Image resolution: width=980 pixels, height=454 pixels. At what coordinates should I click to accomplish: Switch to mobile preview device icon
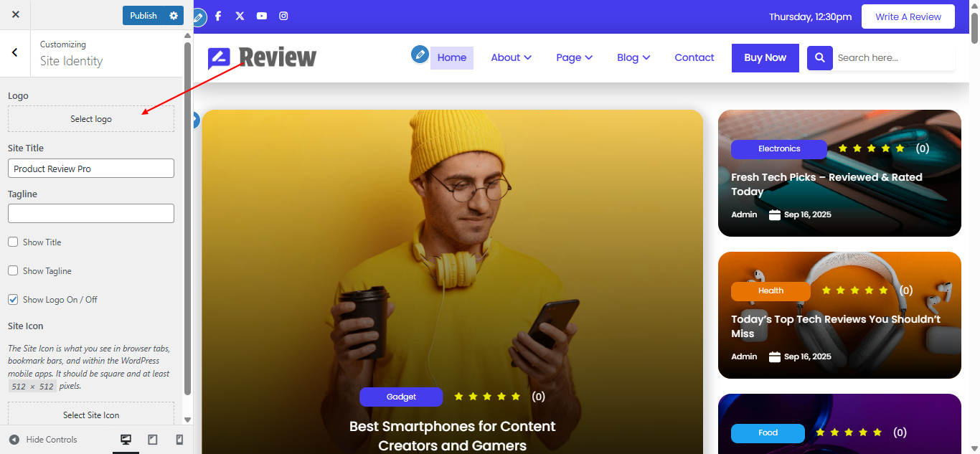(x=179, y=440)
